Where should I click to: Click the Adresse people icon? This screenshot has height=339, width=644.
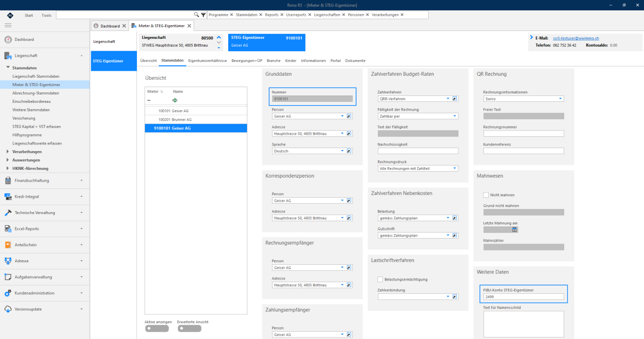8,261
